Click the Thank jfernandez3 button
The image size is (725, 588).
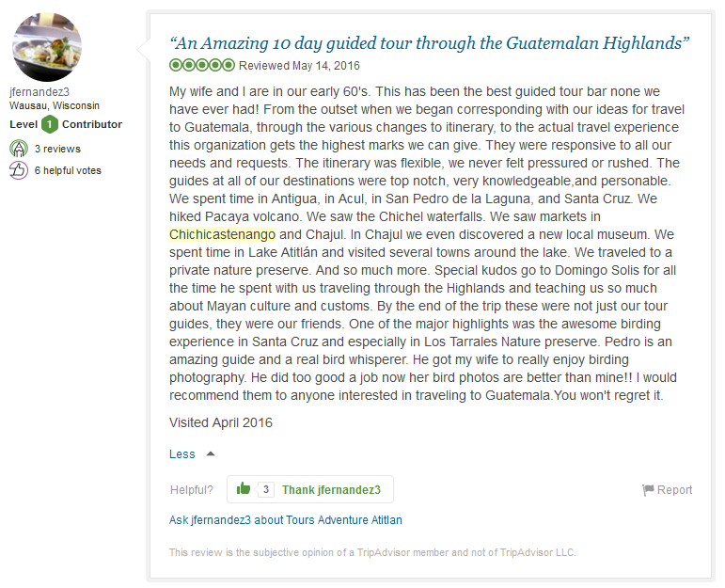pyautogui.click(x=310, y=489)
